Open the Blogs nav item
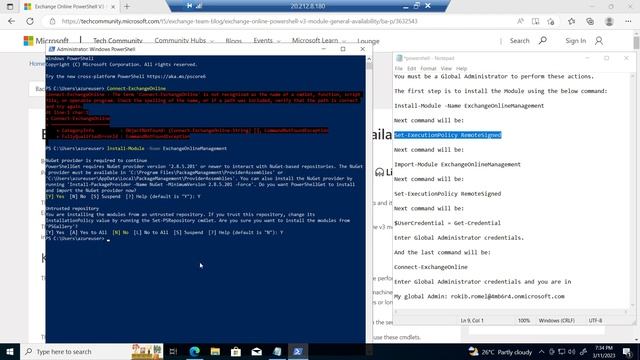This screenshot has height=360, width=640. coord(233,41)
